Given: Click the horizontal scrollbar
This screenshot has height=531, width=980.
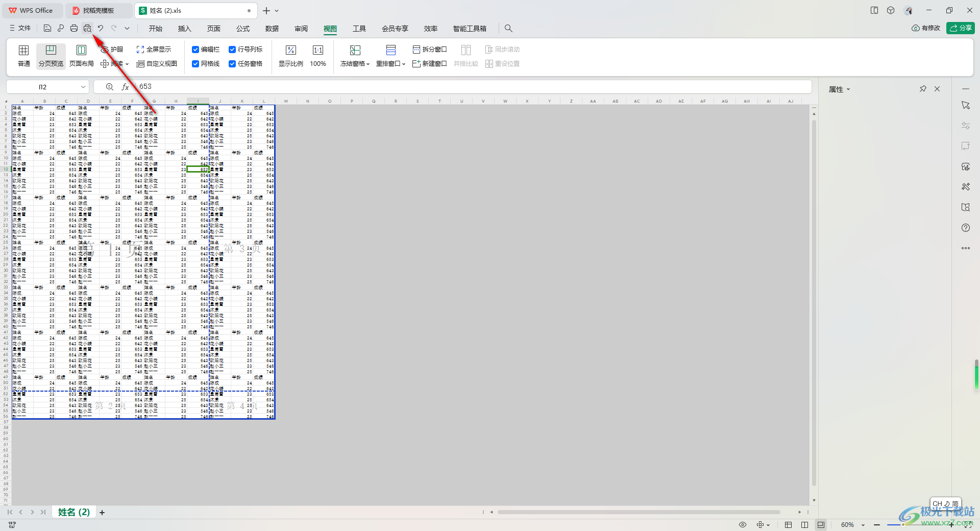Looking at the screenshot, I should [x=639, y=512].
